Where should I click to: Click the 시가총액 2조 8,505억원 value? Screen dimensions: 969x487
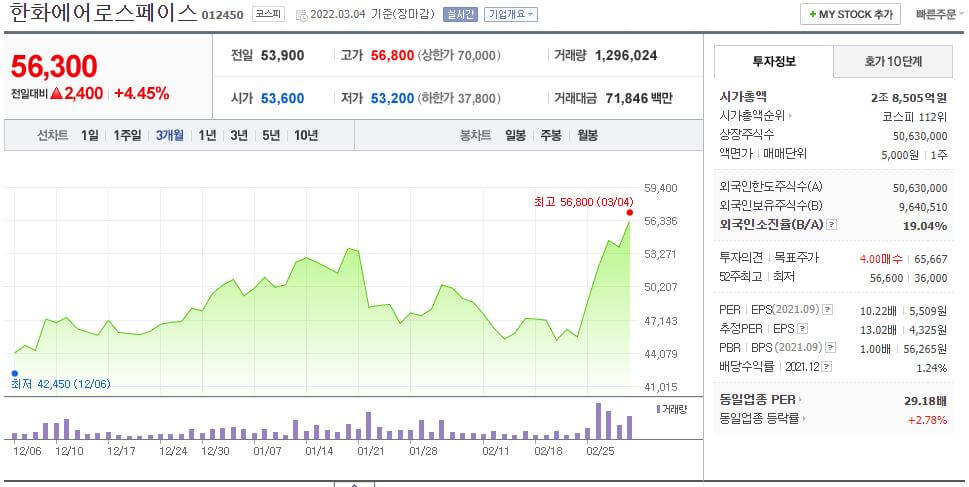[x=908, y=97]
